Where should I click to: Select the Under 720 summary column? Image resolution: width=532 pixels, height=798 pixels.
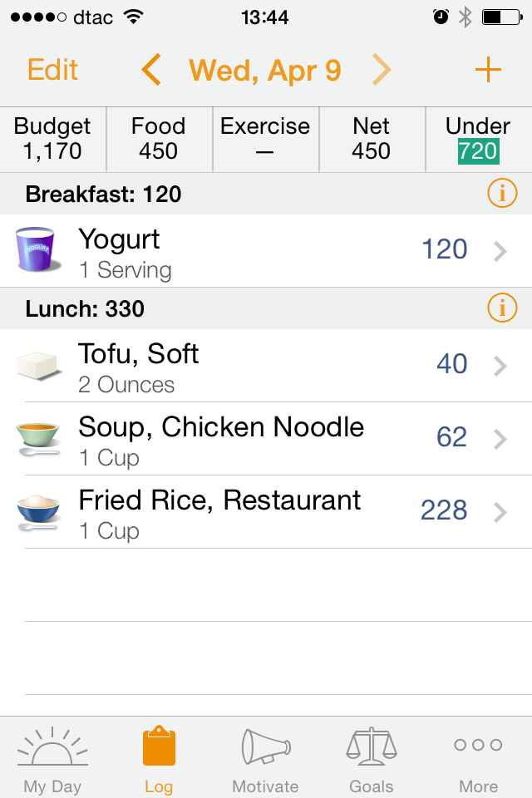(478, 139)
